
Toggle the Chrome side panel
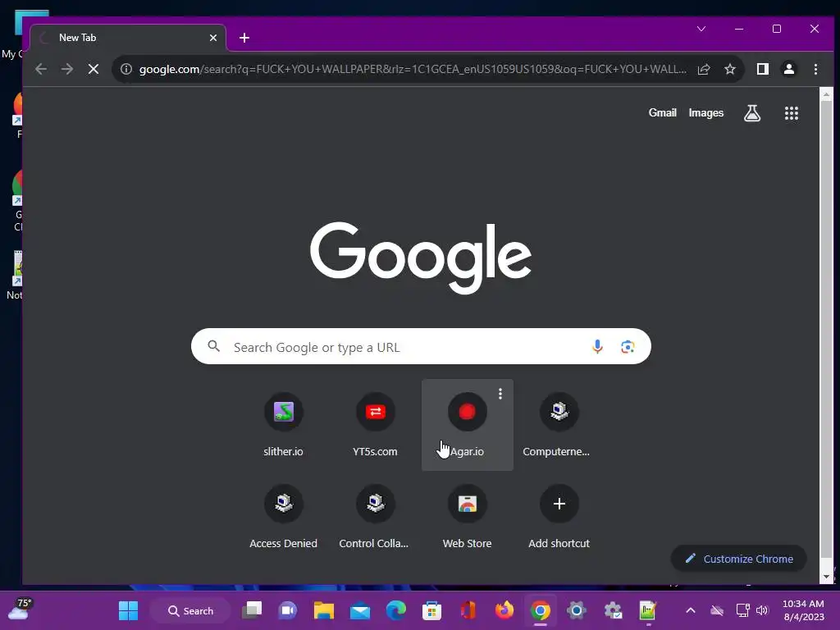tap(762, 69)
